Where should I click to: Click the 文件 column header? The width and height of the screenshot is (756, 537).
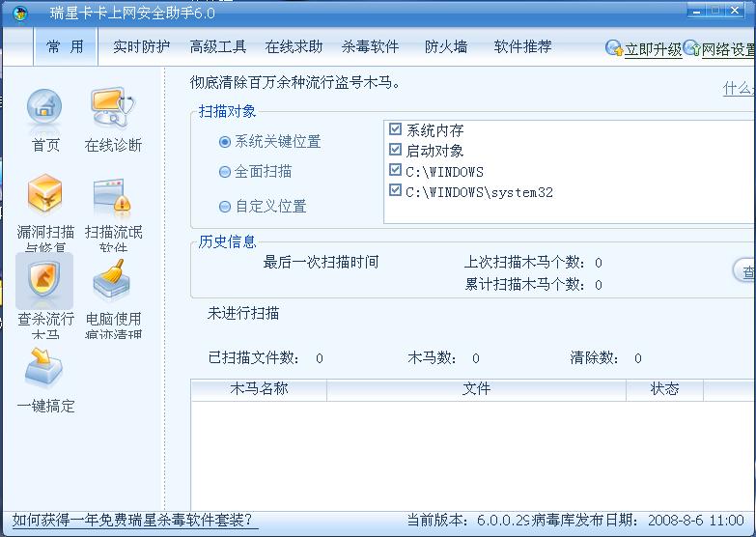point(476,389)
